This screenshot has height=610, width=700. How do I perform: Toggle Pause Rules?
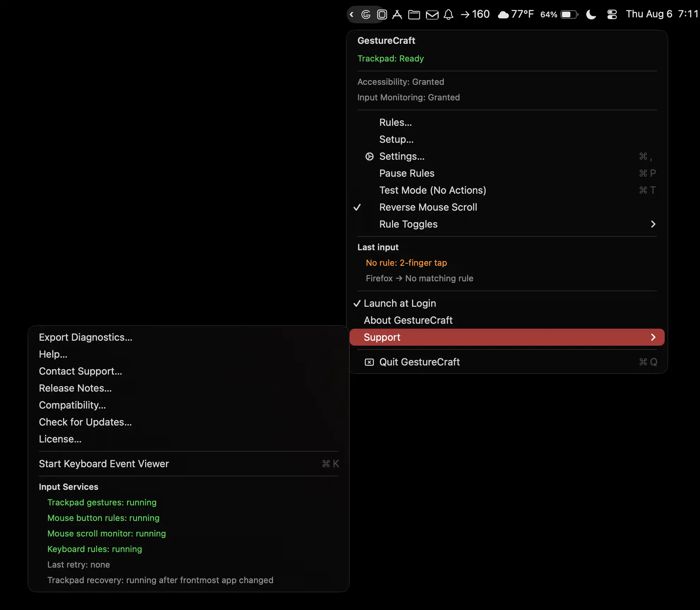(507, 173)
